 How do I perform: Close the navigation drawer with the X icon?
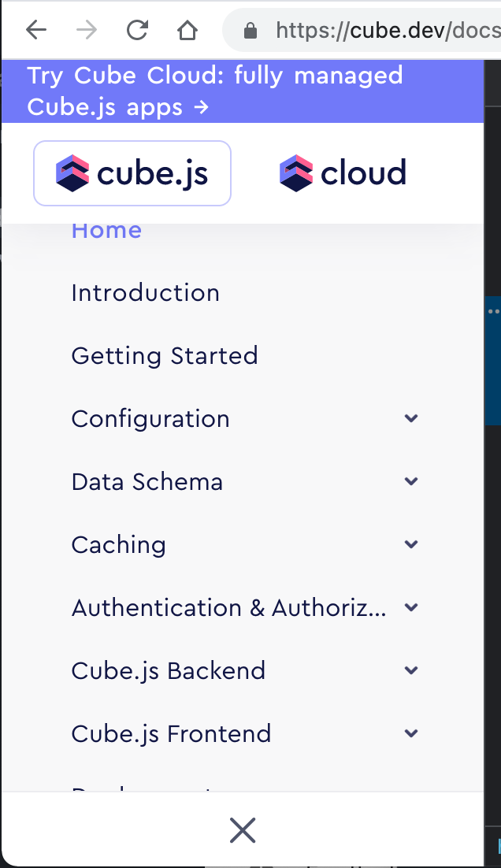242,829
